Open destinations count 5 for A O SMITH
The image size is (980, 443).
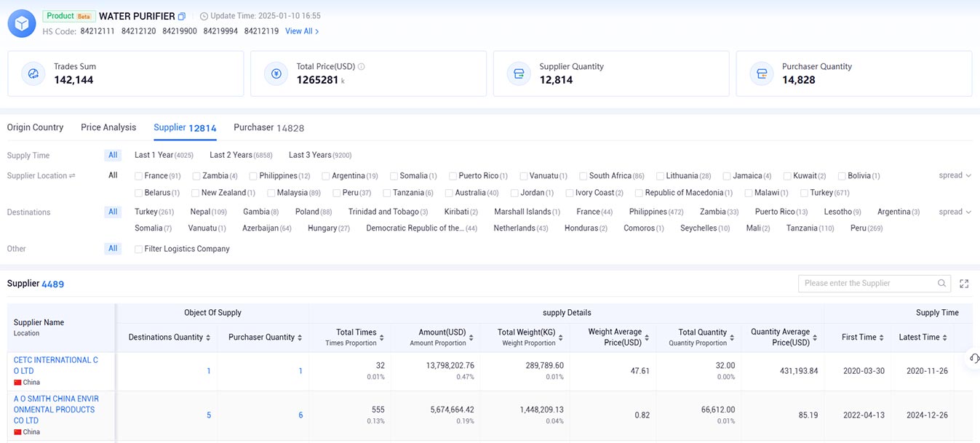[209, 415]
